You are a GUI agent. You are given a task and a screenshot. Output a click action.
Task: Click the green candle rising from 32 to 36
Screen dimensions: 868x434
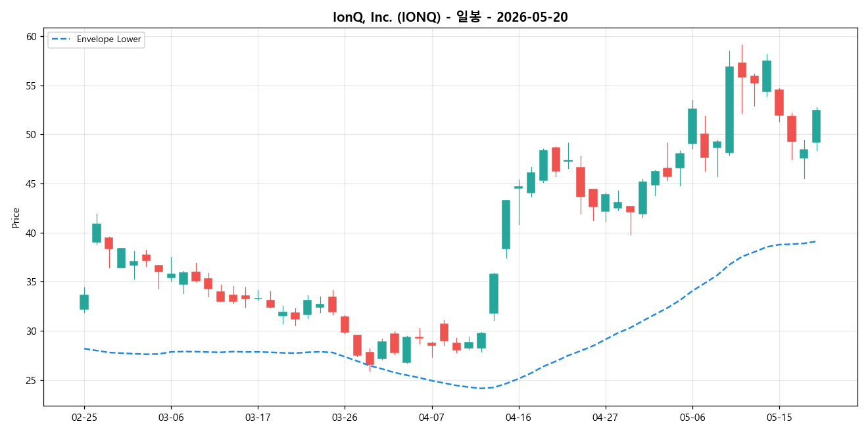click(494, 293)
